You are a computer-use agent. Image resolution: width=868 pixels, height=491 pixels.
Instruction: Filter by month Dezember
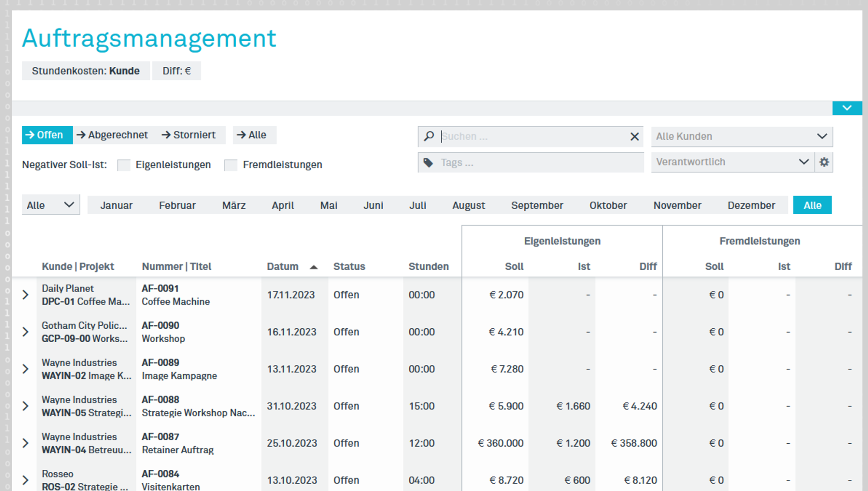tap(751, 205)
